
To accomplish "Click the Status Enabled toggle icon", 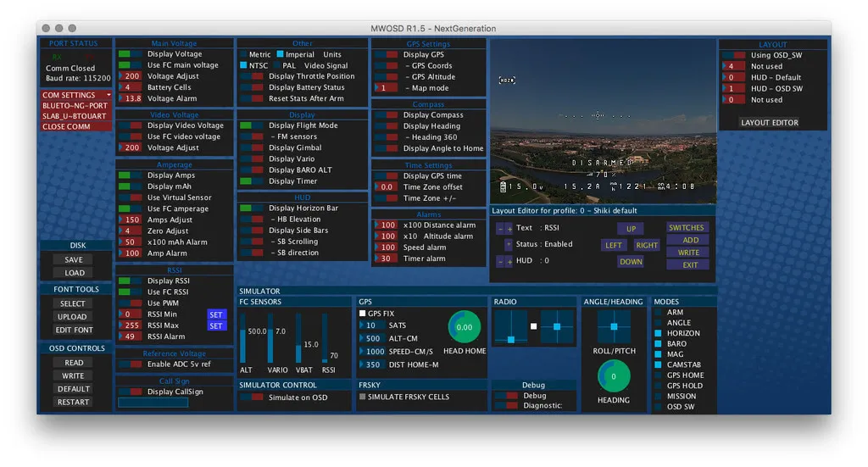I will (x=509, y=245).
